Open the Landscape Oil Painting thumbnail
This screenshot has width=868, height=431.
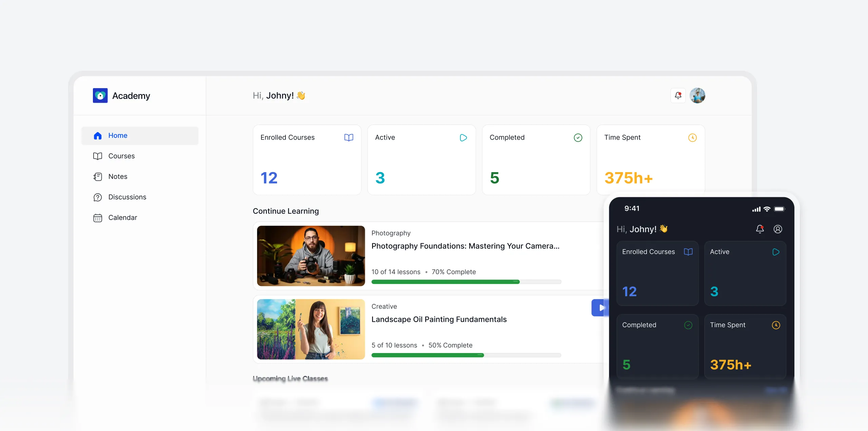point(311,329)
